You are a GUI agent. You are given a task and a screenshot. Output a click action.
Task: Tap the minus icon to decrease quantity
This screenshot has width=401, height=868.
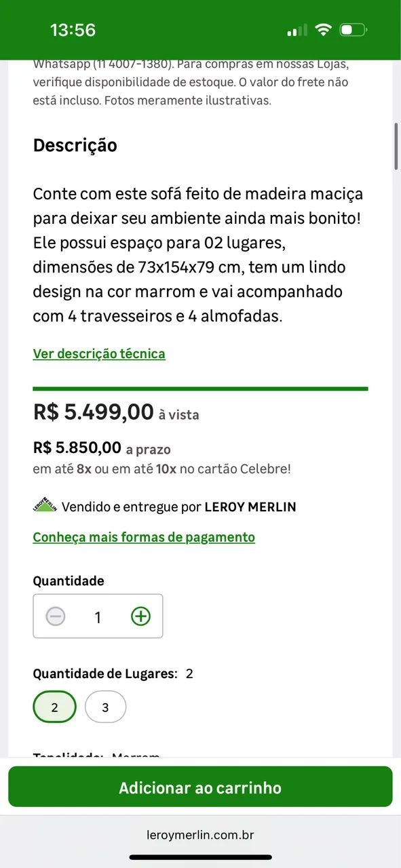55,616
